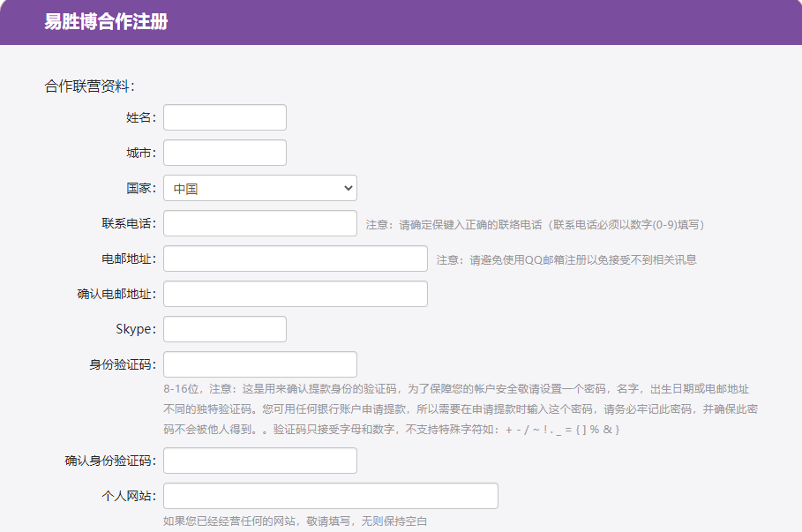Click the Skype label

[136, 329]
